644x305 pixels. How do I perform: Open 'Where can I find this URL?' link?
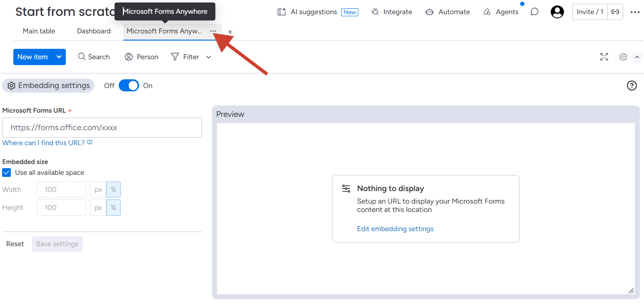43,143
